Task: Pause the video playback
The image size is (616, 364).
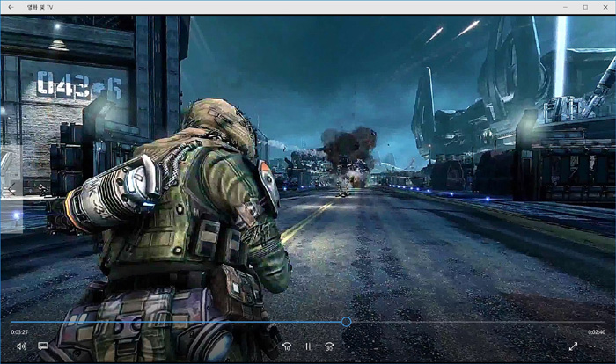Action: (308, 346)
